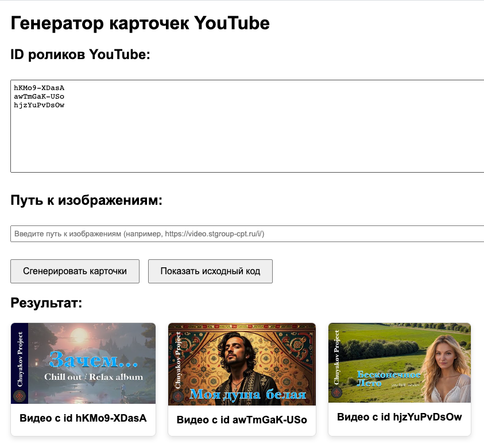Click the red logo on Зачем thumbnail
Image resolution: width=484 pixels, height=448 pixels.
[20, 396]
